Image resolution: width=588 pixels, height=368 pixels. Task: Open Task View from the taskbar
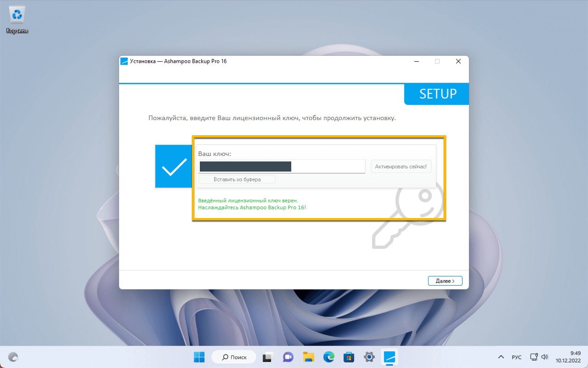click(x=267, y=356)
